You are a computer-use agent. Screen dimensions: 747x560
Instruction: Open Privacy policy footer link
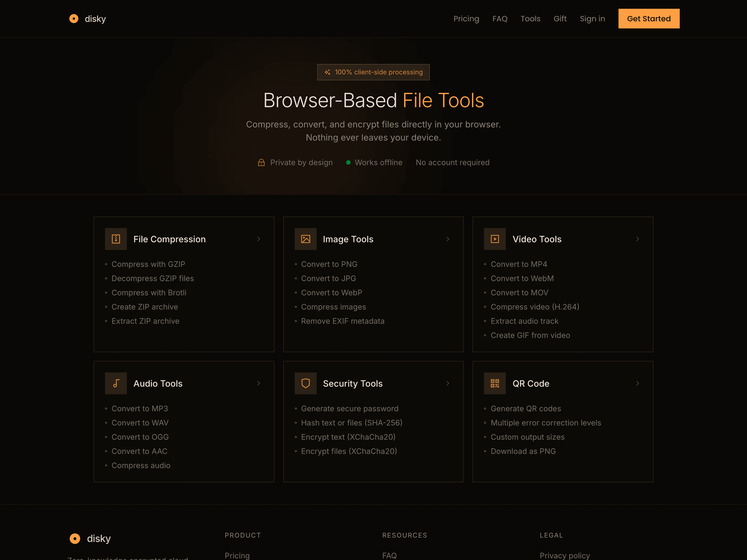(564, 555)
